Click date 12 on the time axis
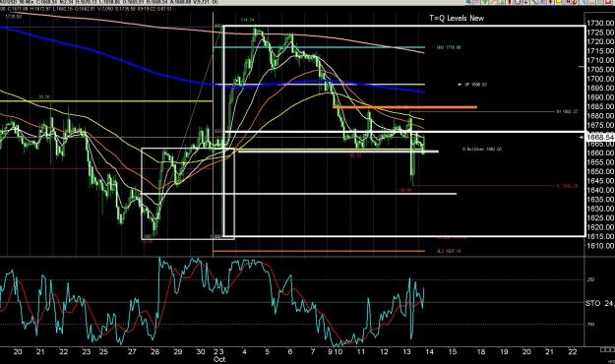 click(x=384, y=352)
